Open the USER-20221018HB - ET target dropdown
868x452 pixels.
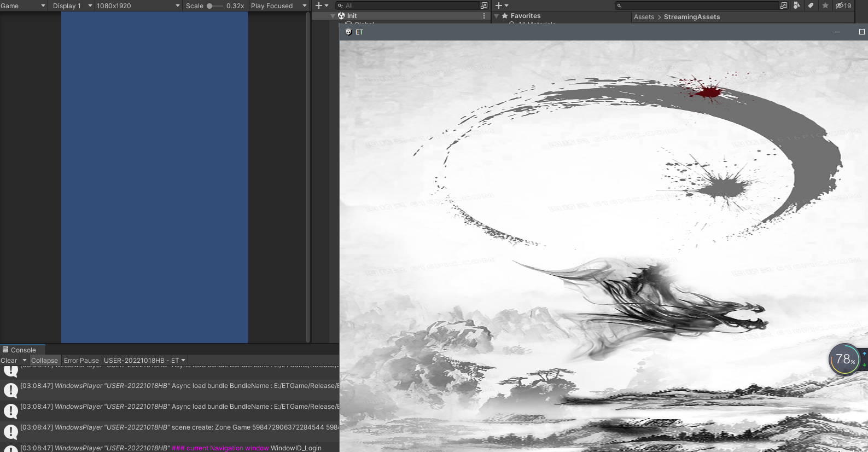coord(145,361)
